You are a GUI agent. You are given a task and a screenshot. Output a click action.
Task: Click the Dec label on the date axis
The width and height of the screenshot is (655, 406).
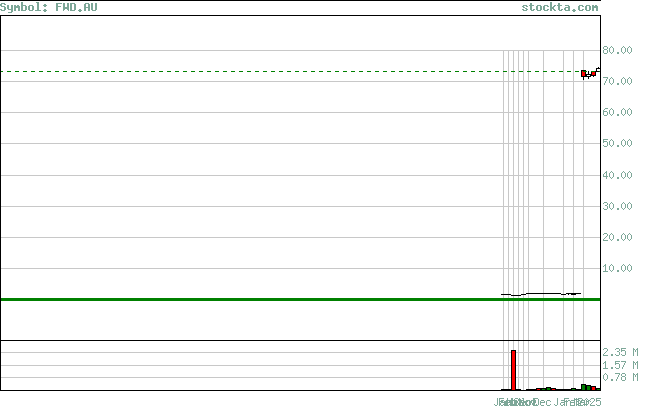[x=543, y=402]
